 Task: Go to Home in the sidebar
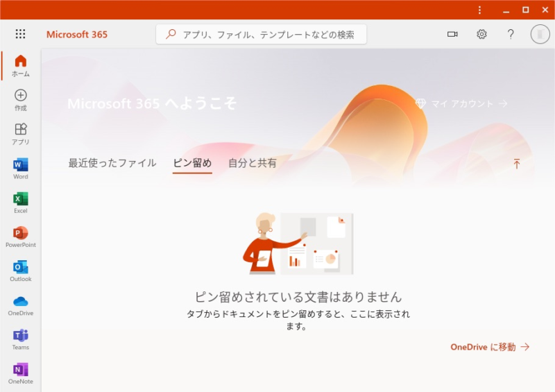coord(21,66)
